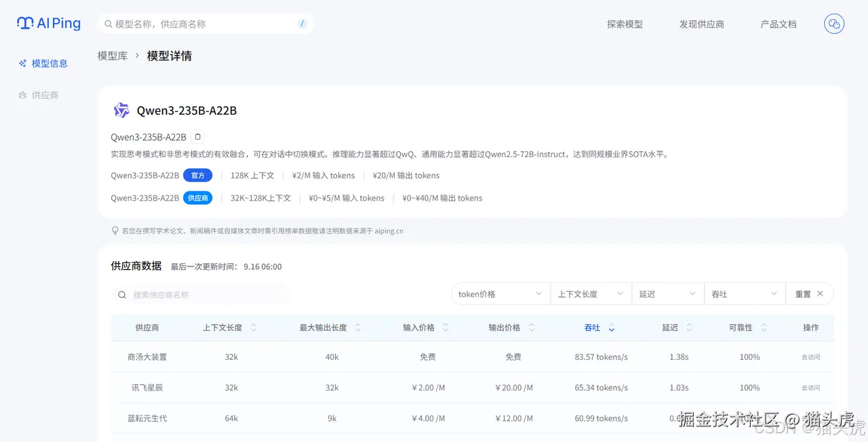Click the AI Ping logo
This screenshot has width=868, height=442.
[x=49, y=24]
